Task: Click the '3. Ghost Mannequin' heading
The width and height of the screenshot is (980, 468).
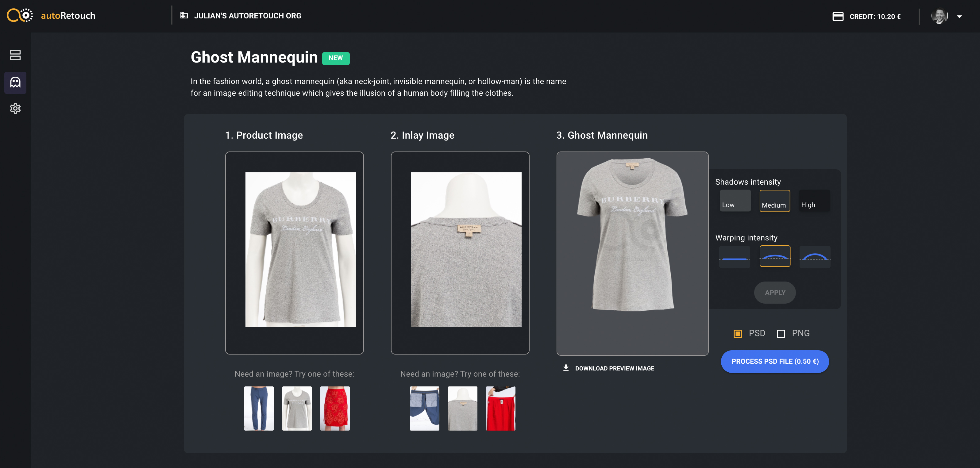Action: point(601,135)
